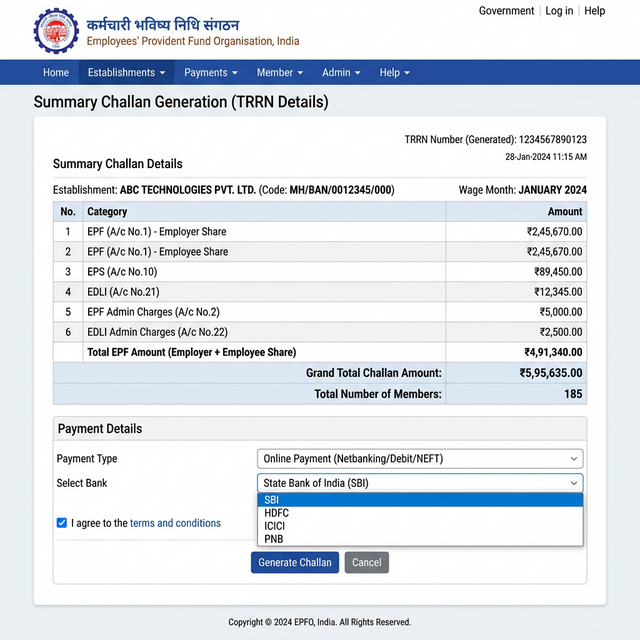640x640 pixels.
Task: Click amount ₹5,000.00
Action: click(x=561, y=312)
